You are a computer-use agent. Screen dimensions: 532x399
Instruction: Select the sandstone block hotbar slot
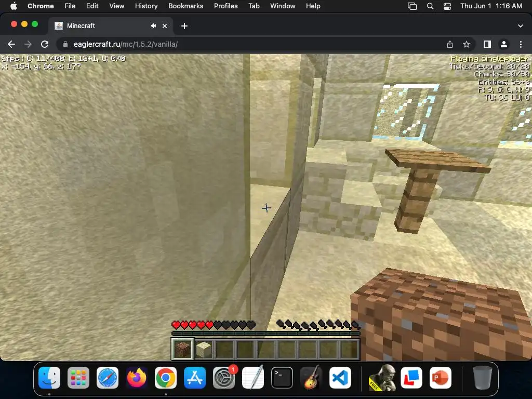204,349
